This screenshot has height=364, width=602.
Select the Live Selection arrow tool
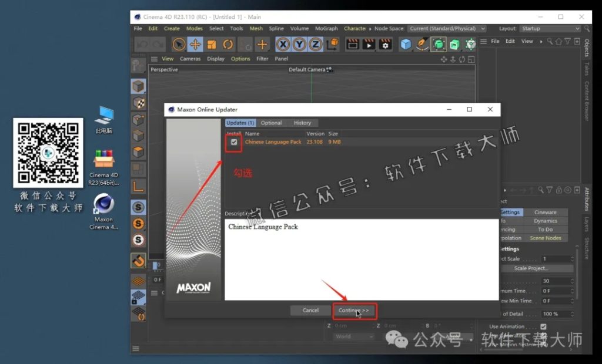coord(178,44)
